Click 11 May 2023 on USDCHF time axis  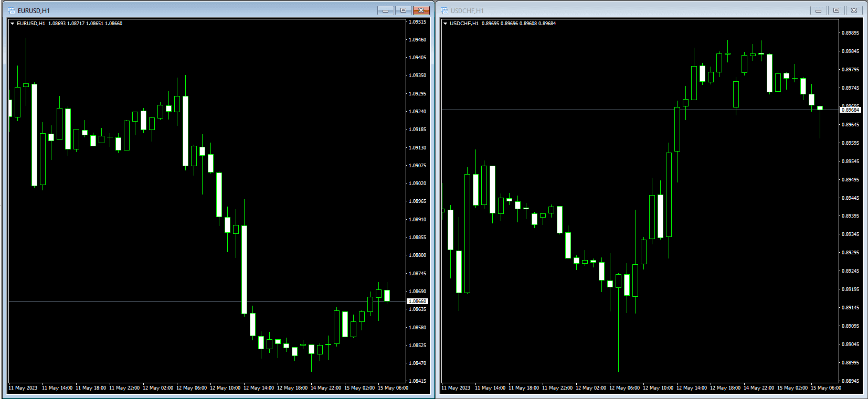tap(456, 388)
